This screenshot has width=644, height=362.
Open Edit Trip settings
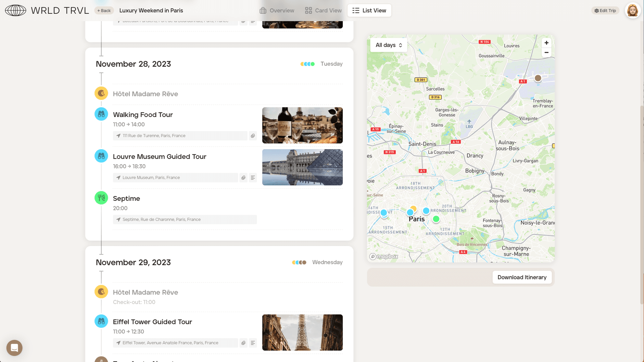tap(605, 11)
